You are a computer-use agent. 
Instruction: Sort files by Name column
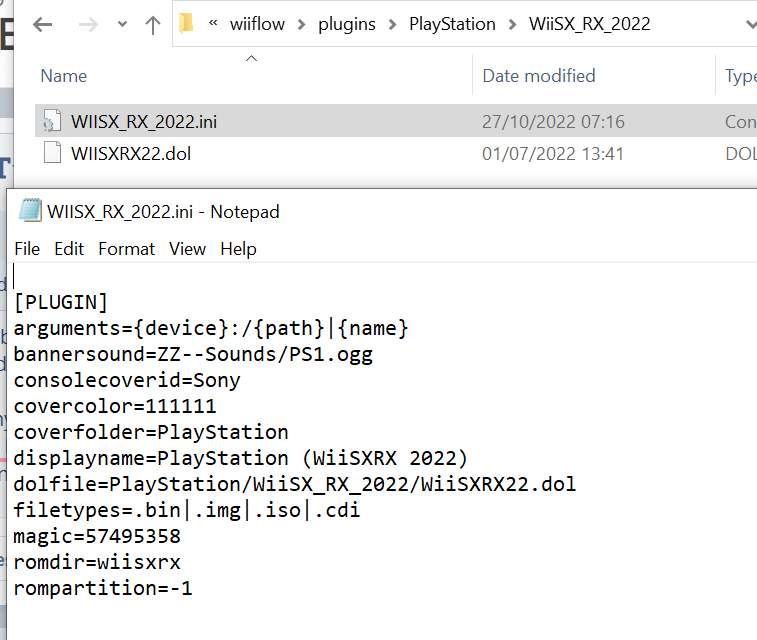coord(64,76)
